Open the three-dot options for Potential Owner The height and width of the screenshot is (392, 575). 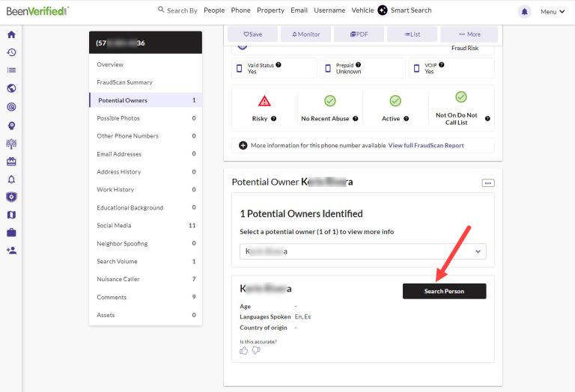487,183
